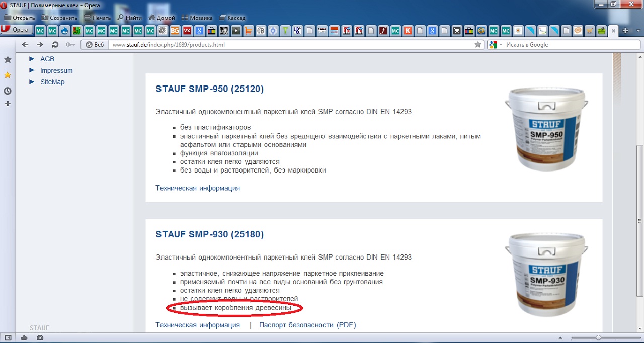Adjust the page zoom slider
Screen dimensions: 644x343
click(x=599, y=338)
